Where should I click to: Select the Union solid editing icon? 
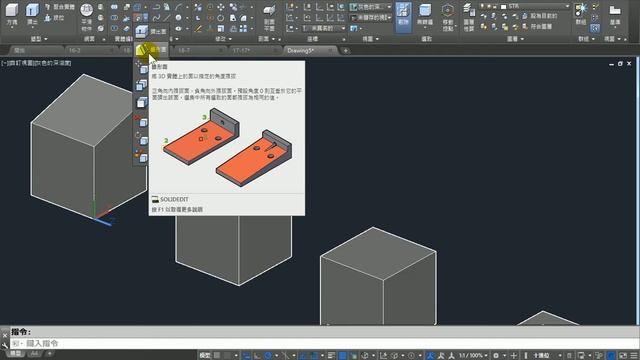pyautogui.click(x=114, y=7)
